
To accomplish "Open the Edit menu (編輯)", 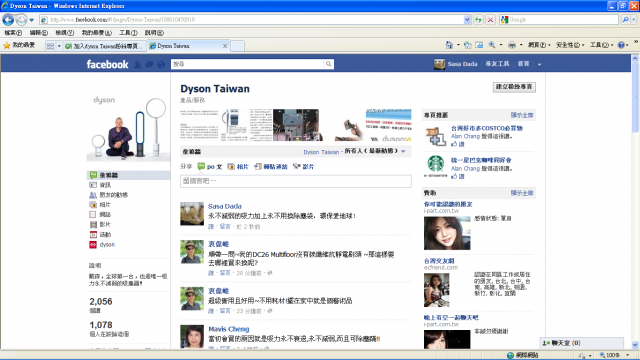I will coord(38,33).
